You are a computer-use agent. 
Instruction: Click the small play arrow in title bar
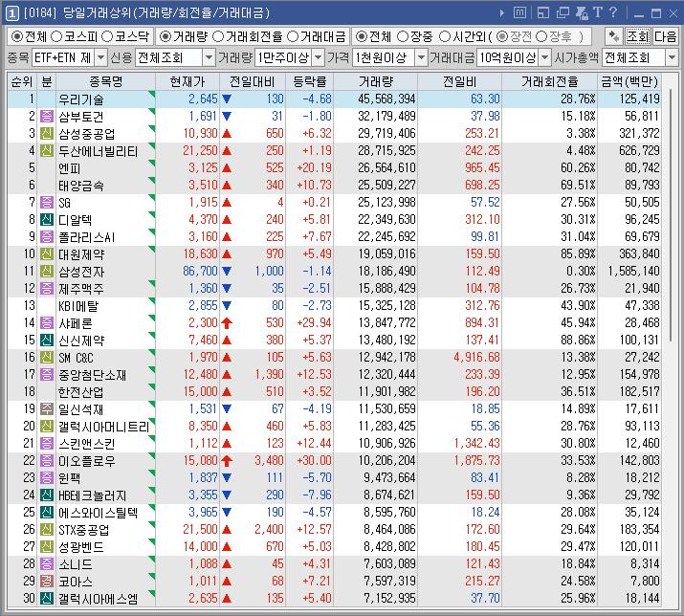(x=502, y=13)
